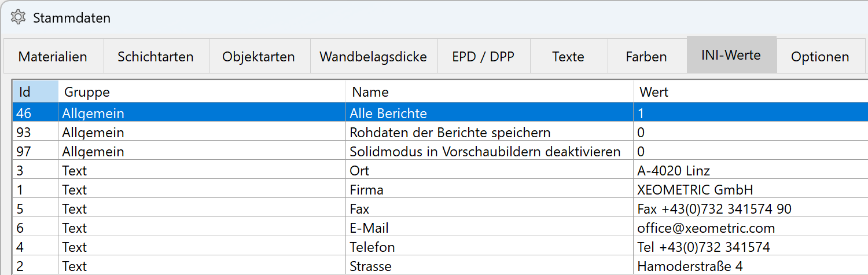Viewport: 868px width, 275px height.
Task: Open the EPD / DPP tab
Action: click(x=484, y=56)
